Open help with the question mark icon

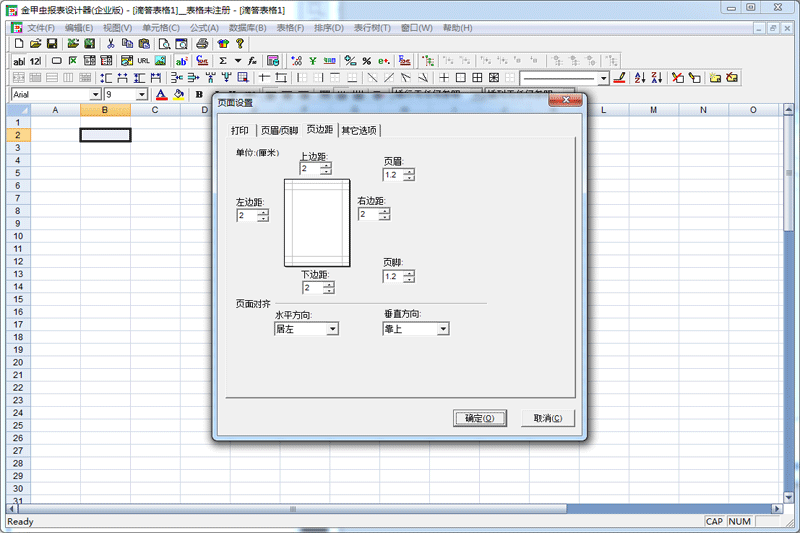click(240, 44)
